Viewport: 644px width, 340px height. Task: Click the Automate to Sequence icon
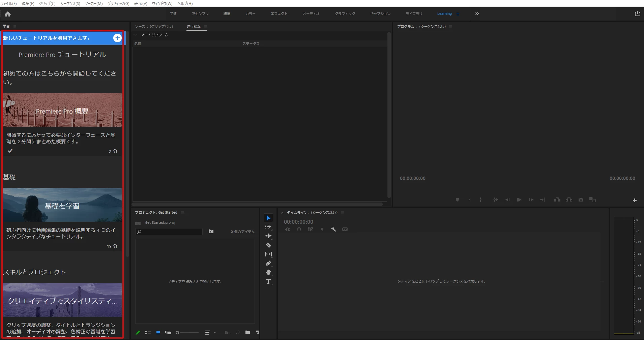(x=227, y=333)
